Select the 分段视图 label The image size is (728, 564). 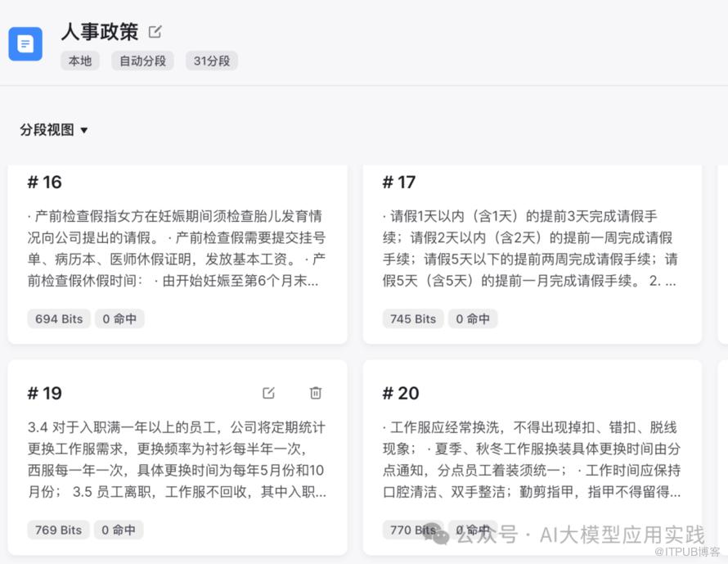(x=47, y=129)
